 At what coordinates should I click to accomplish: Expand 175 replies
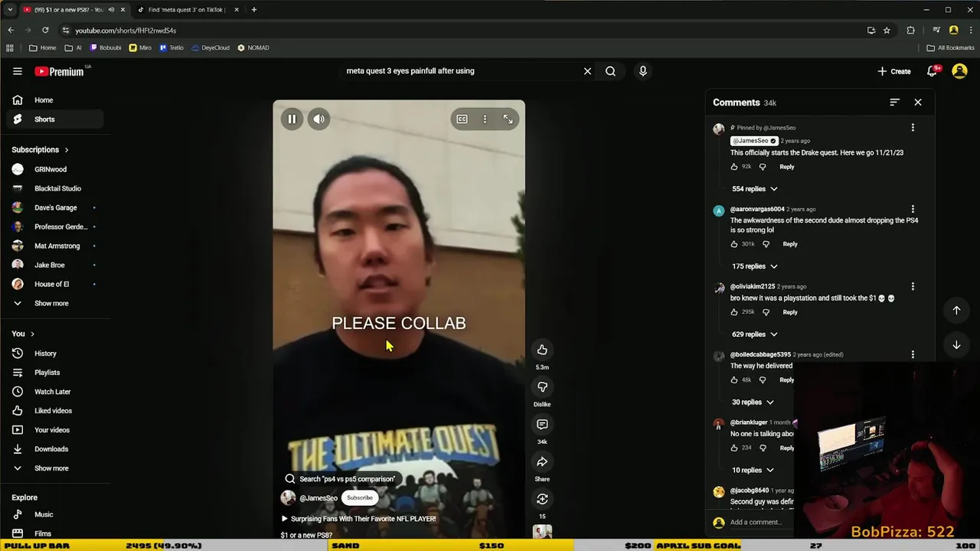755,266
